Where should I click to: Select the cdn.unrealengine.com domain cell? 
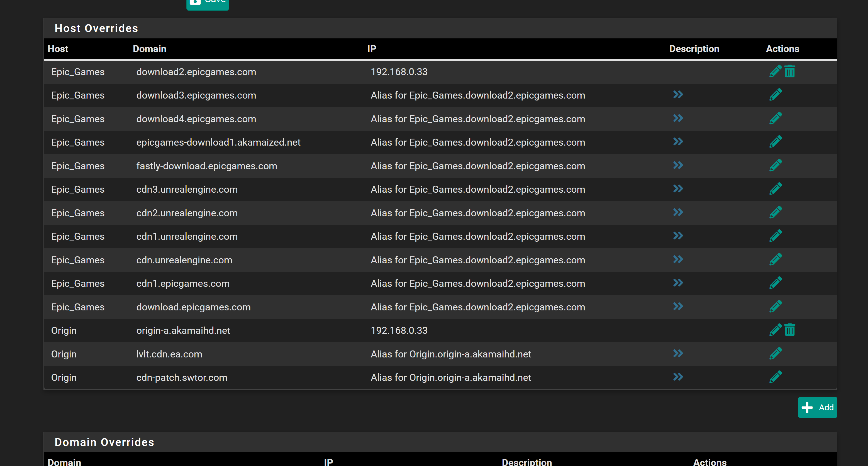pos(184,260)
